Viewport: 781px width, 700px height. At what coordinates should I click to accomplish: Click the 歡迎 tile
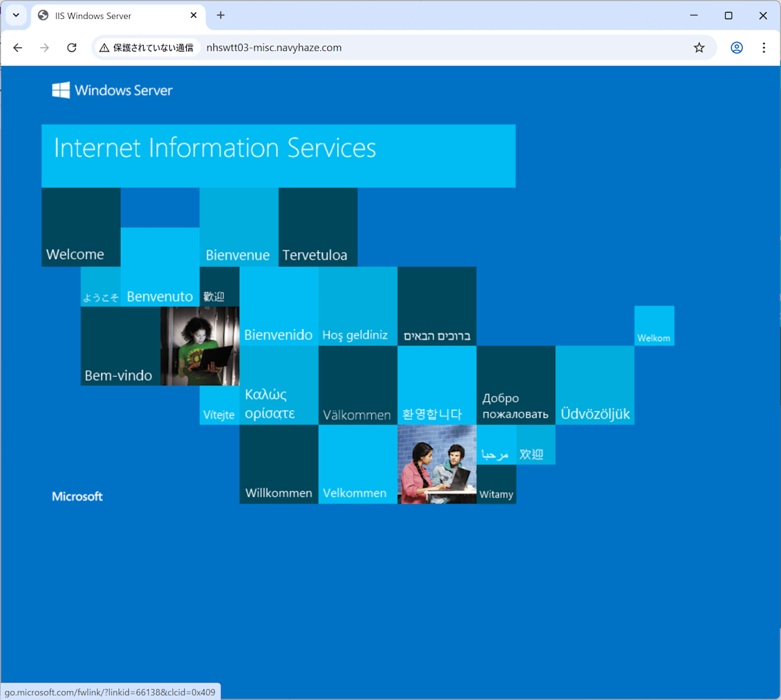(x=219, y=287)
